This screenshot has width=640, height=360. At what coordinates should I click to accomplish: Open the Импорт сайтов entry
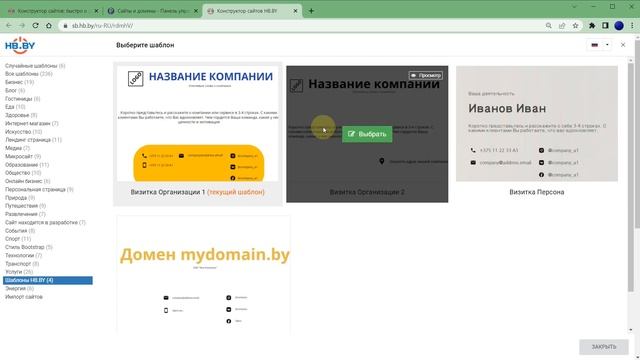(x=24, y=297)
